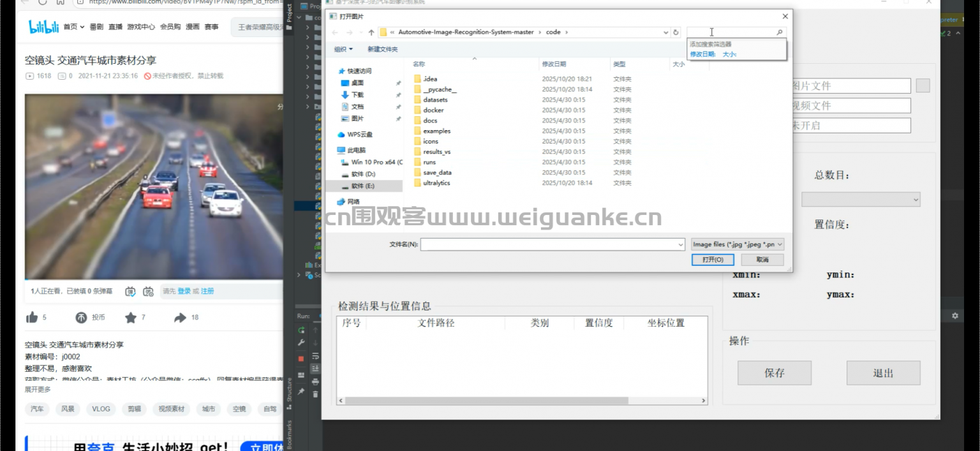980x451 pixels.
Task: Click the share arrow icon showing 18
Action: pos(181,317)
